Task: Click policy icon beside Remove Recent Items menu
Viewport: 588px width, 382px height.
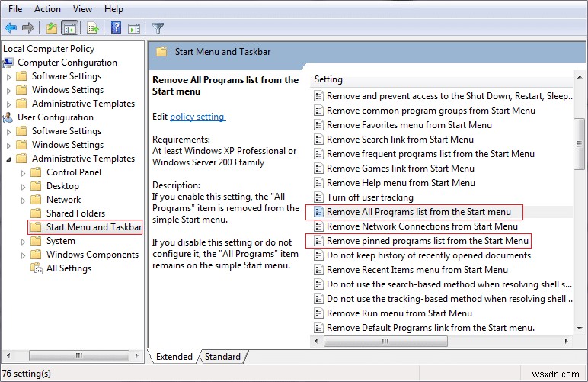Action: (318, 270)
